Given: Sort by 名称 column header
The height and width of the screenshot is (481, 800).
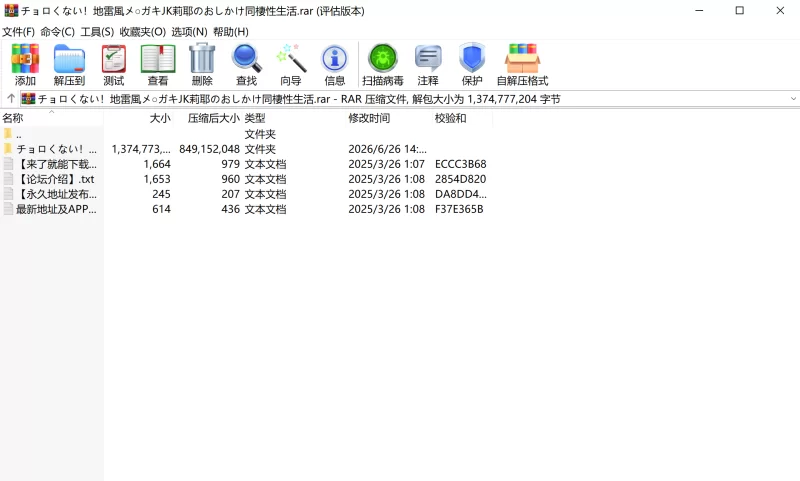Looking at the screenshot, I should click(52, 118).
